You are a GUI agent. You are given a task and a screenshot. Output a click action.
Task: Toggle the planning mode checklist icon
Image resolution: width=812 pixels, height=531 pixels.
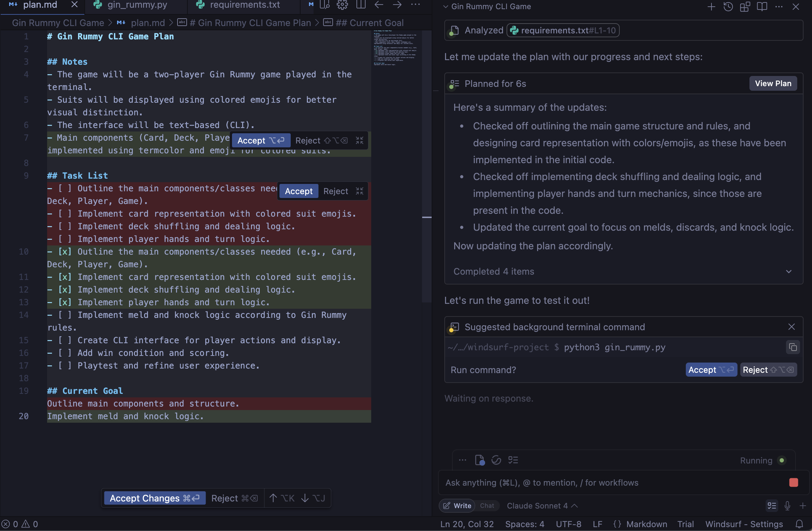click(772, 506)
